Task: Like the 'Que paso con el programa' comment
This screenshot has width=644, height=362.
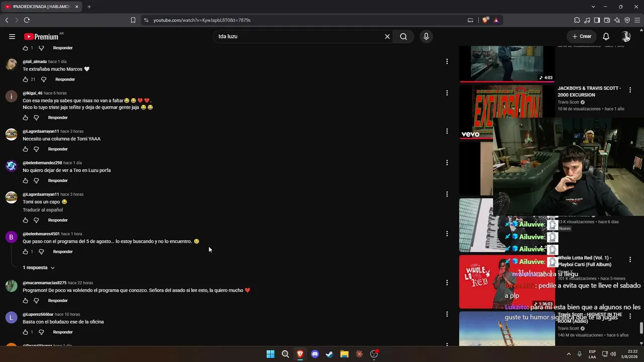Action: tap(25, 252)
